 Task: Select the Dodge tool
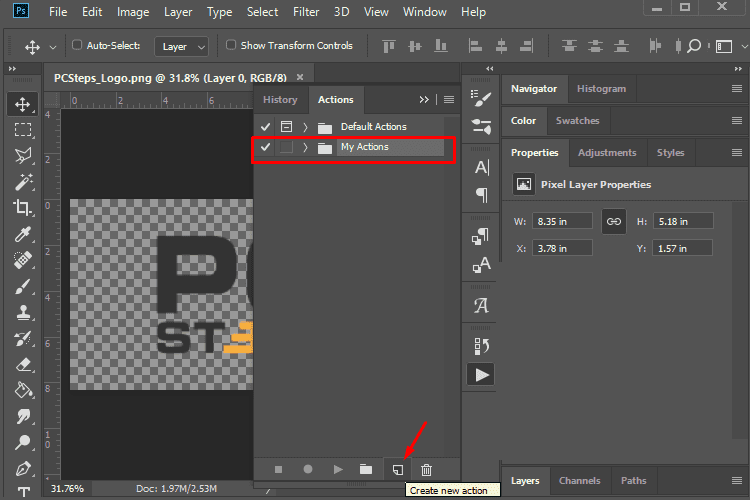pyautogui.click(x=22, y=443)
